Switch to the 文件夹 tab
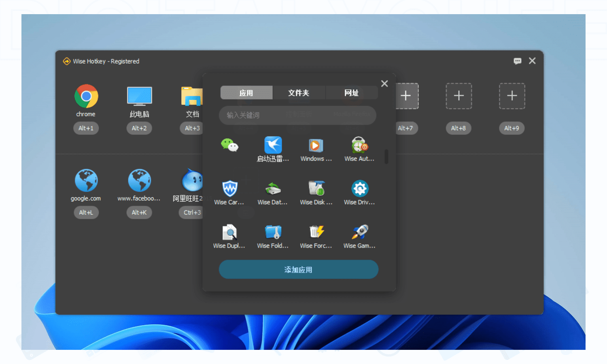The width and height of the screenshot is (607, 364). point(299,93)
